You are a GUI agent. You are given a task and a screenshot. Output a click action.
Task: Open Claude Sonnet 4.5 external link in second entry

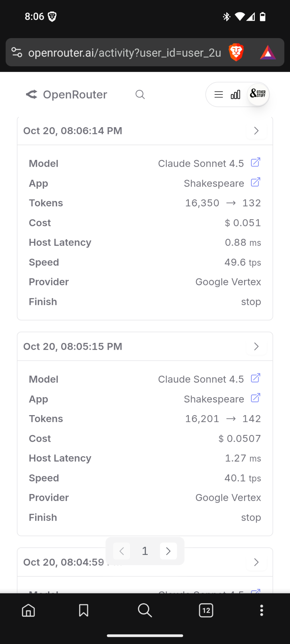coord(255,378)
